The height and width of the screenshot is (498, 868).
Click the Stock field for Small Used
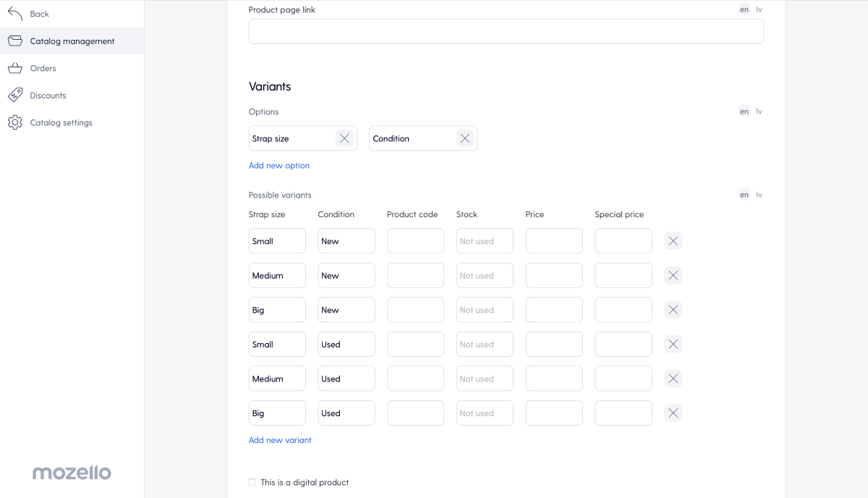coord(485,345)
